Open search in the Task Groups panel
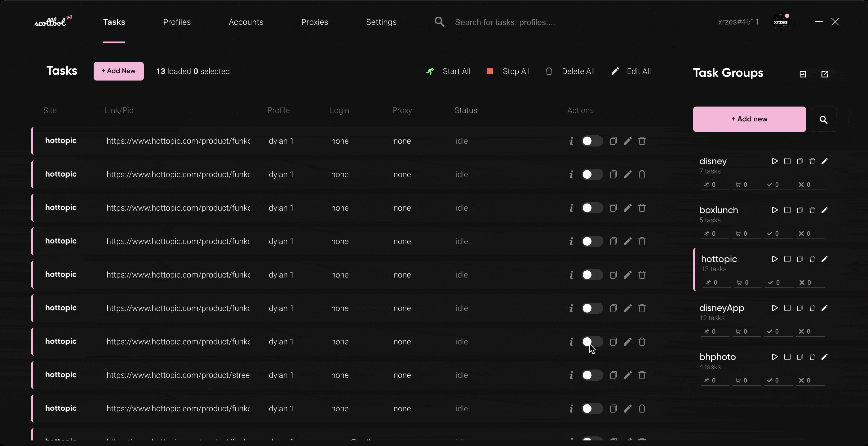Screen dimensions: 868x446 tap(824, 120)
